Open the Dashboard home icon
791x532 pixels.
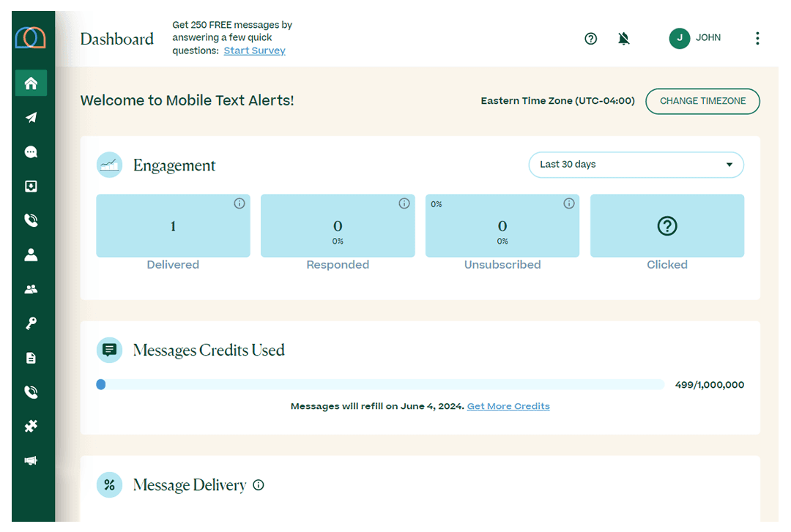click(31, 83)
